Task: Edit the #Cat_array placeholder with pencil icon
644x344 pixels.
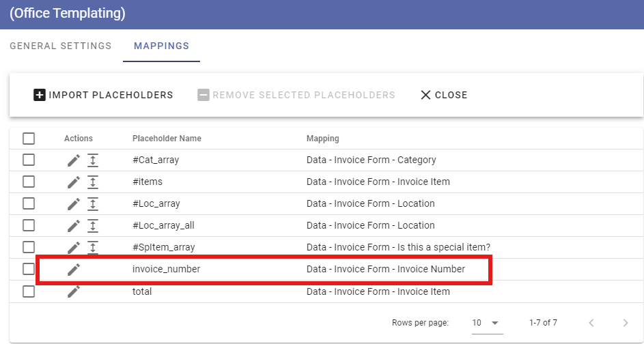Action: coord(74,160)
